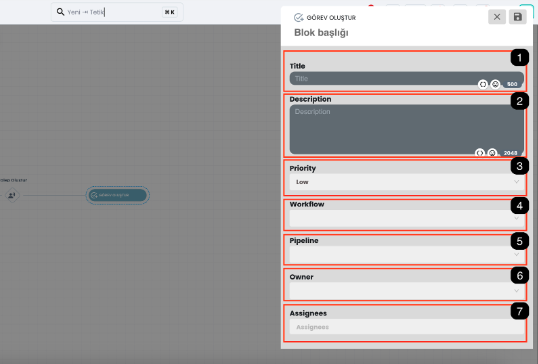Viewport: 538px width, 364px height.
Task: Click the search box containing Yeni Tetik
Action: [x=117, y=12]
